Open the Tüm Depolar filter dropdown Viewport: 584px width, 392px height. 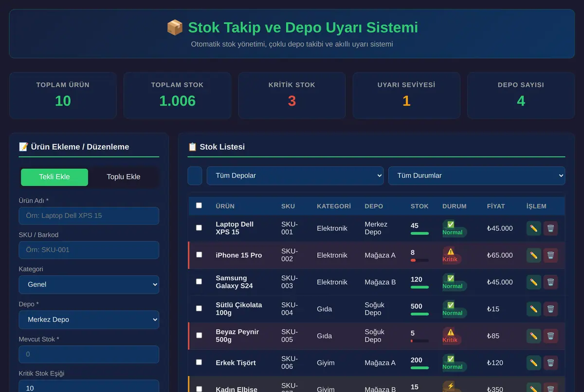(x=295, y=176)
